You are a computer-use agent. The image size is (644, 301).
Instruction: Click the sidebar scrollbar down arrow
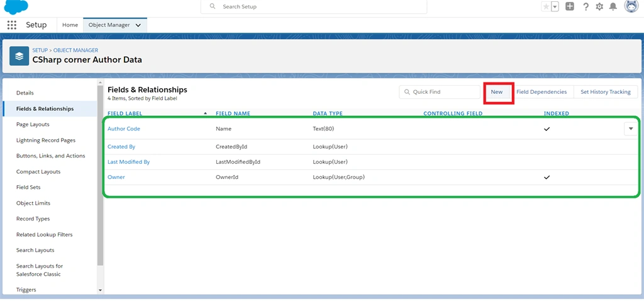100,290
